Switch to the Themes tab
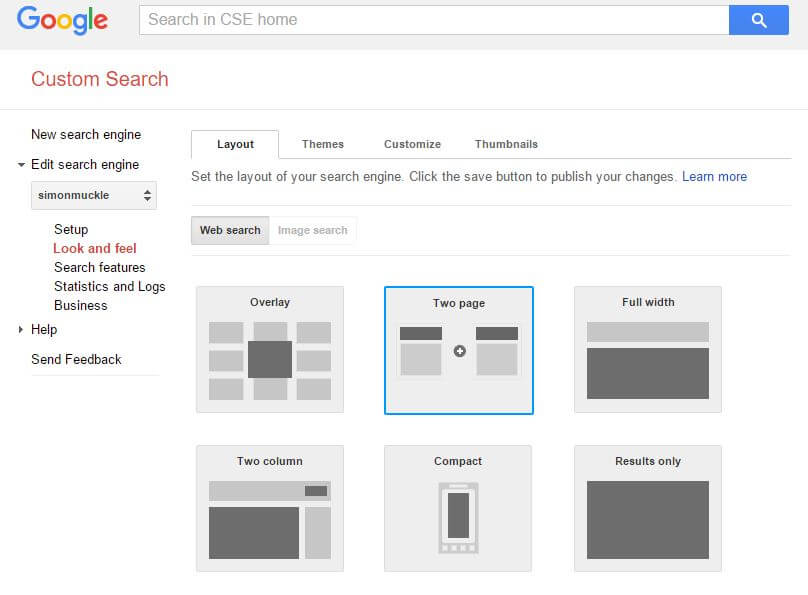 323,144
